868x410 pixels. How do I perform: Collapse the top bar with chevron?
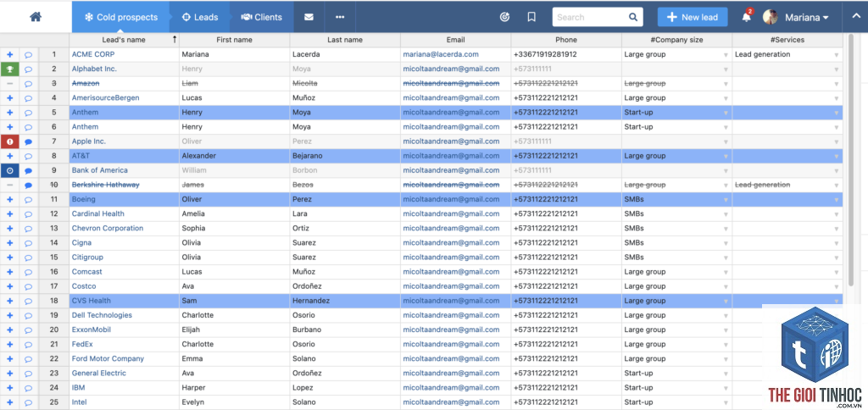[x=855, y=17]
